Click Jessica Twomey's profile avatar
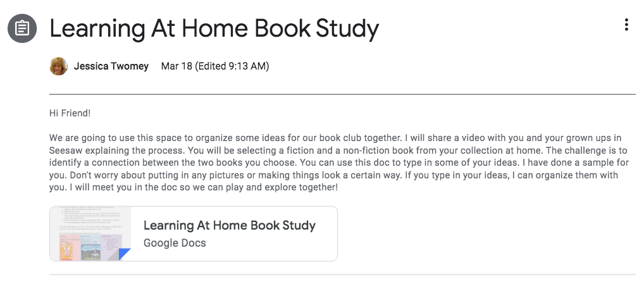The height and width of the screenshot is (284, 644). pyautogui.click(x=58, y=66)
